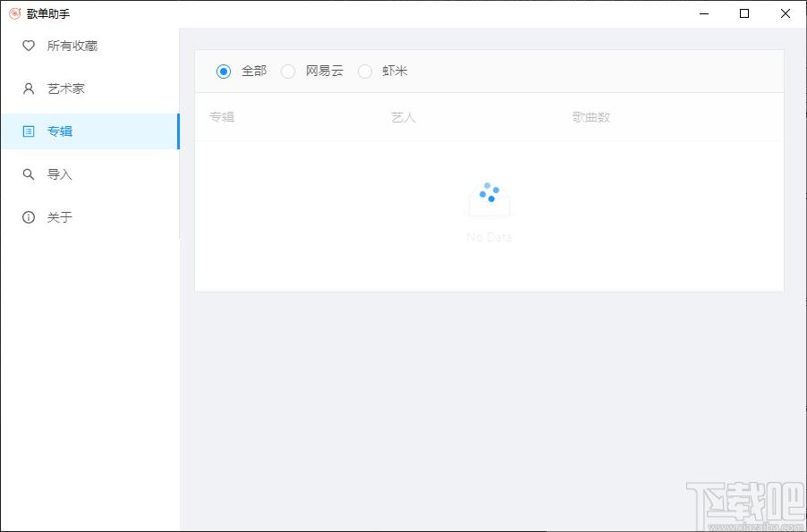
Task: Click the info icon beside 关于
Action: click(x=29, y=217)
